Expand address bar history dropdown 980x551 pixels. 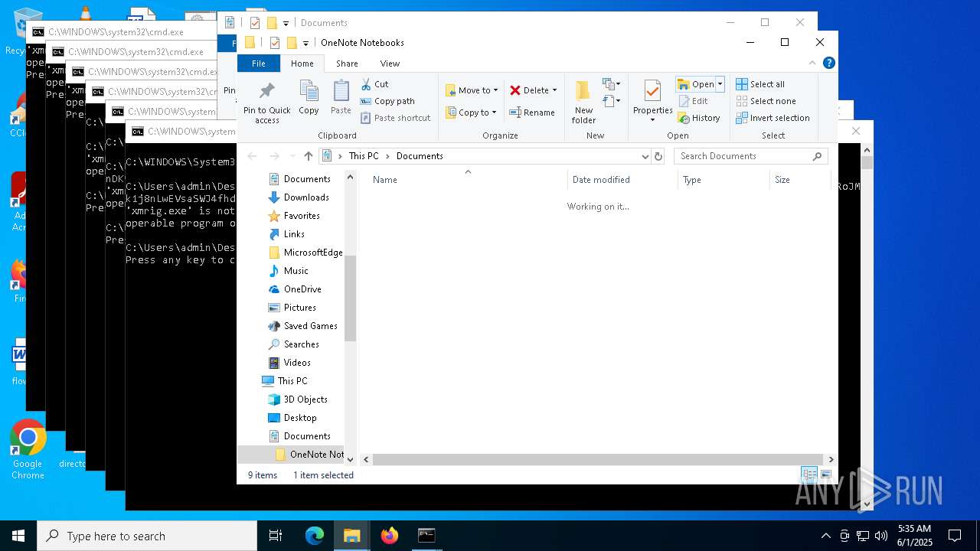coord(645,156)
